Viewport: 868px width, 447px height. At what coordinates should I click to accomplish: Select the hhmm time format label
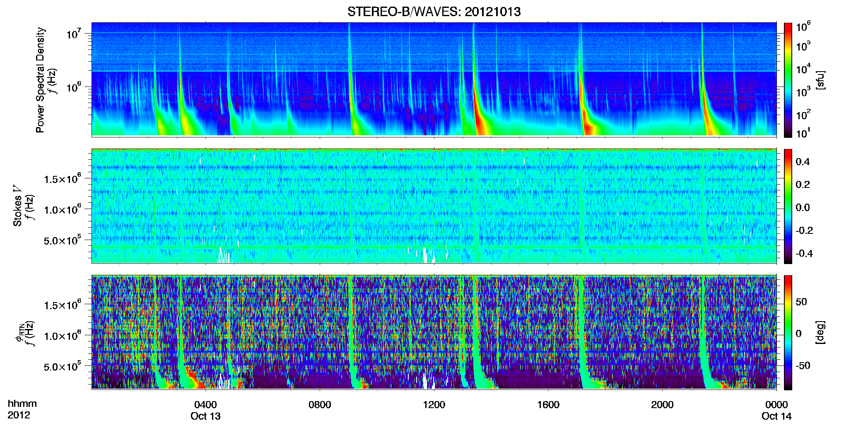[x=22, y=404]
